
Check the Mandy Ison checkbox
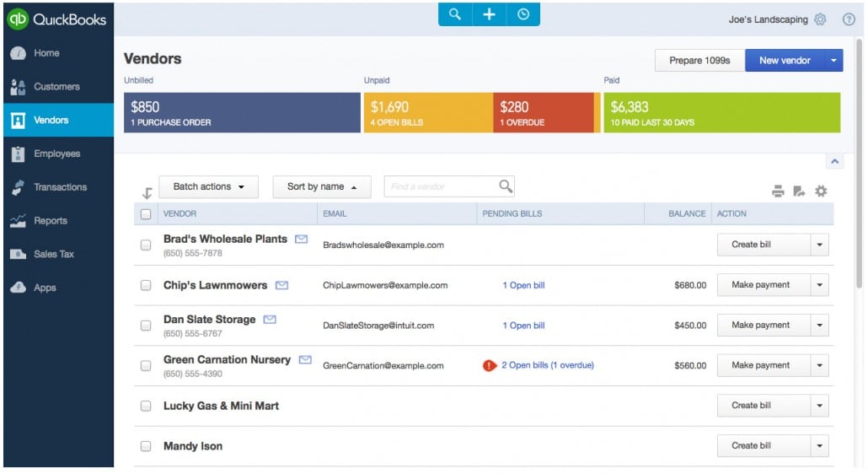[x=146, y=446]
